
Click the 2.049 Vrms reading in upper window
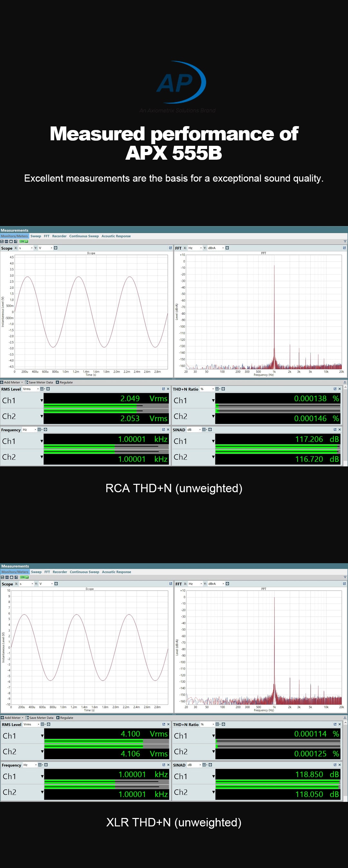[x=144, y=398]
